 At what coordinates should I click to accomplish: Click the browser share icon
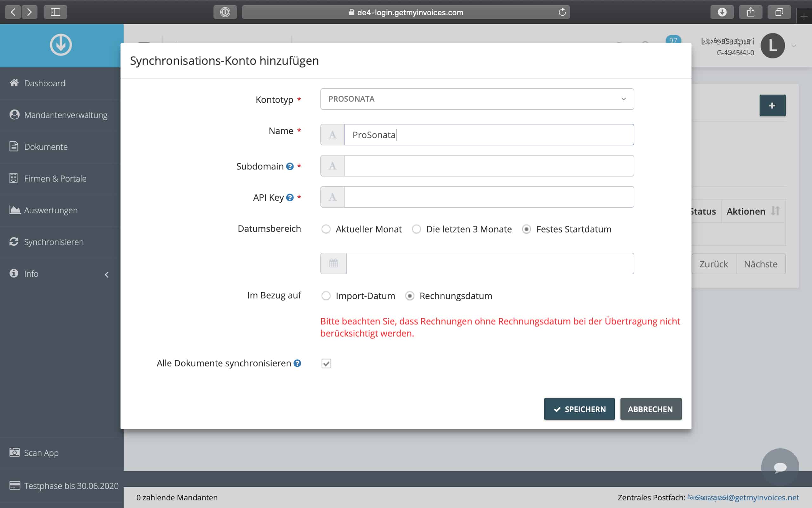coord(750,12)
